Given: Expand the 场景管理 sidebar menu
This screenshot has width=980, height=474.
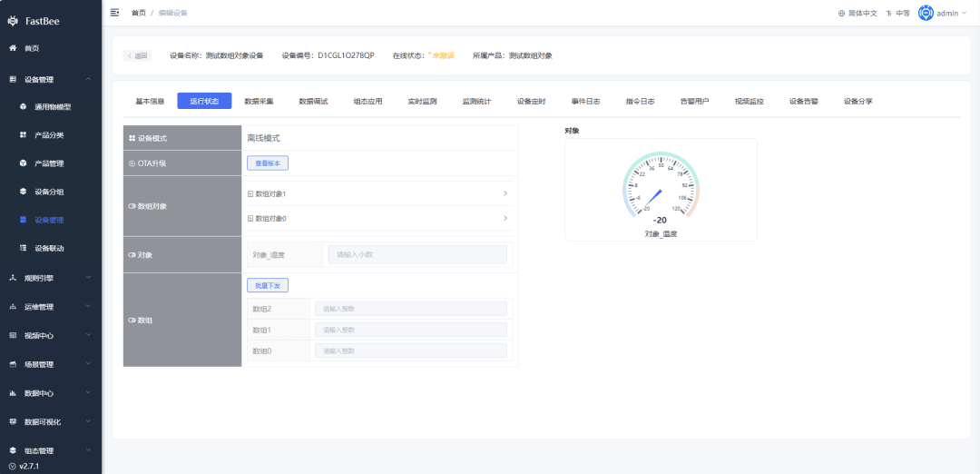Looking at the screenshot, I should pos(88,364).
